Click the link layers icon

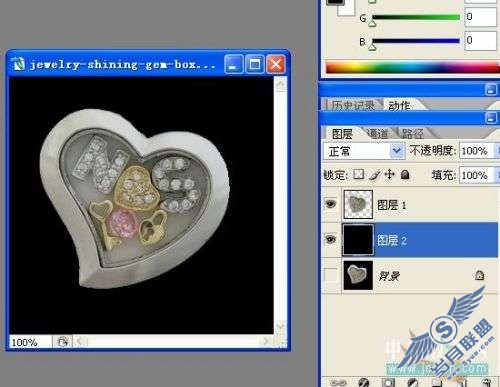tap(339, 383)
